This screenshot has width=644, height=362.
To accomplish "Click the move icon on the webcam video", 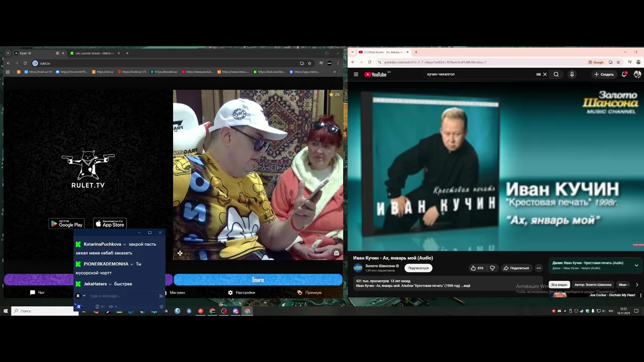I will point(180,253).
